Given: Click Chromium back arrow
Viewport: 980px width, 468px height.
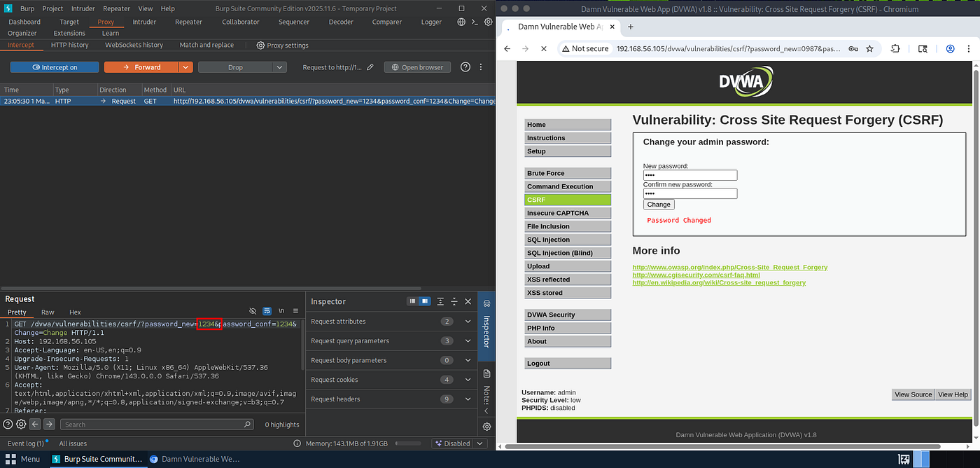Looking at the screenshot, I should pyautogui.click(x=507, y=49).
